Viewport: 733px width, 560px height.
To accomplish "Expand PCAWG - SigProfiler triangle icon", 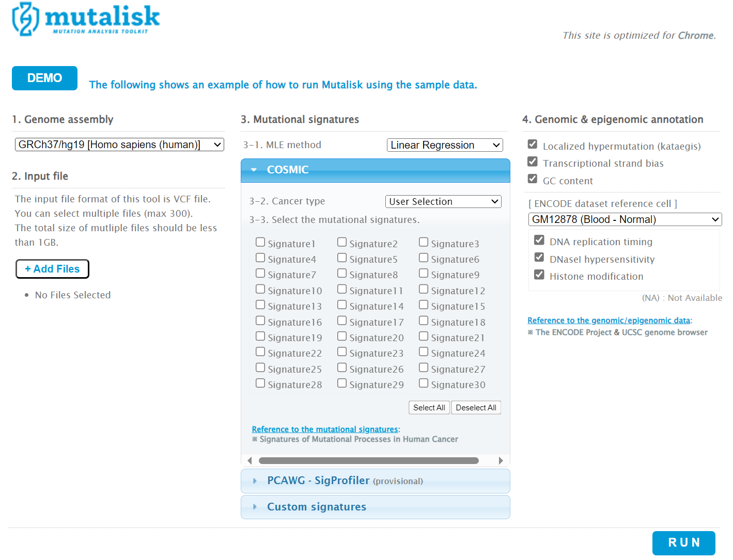I will [x=255, y=481].
